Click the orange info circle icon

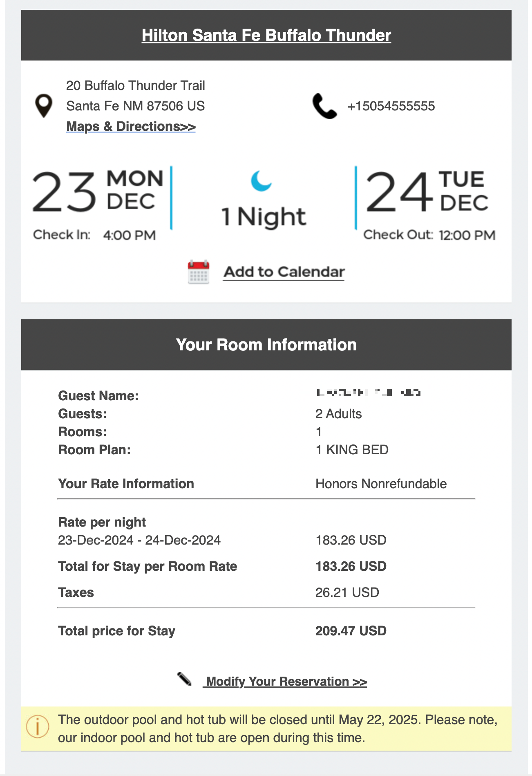(x=38, y=727)
